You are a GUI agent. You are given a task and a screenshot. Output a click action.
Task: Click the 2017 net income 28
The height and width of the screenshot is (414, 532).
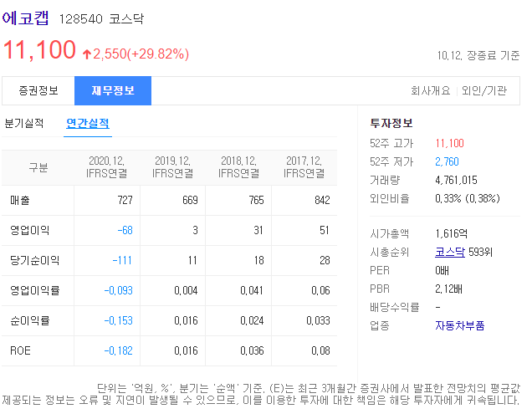click(x=325, y=260)
